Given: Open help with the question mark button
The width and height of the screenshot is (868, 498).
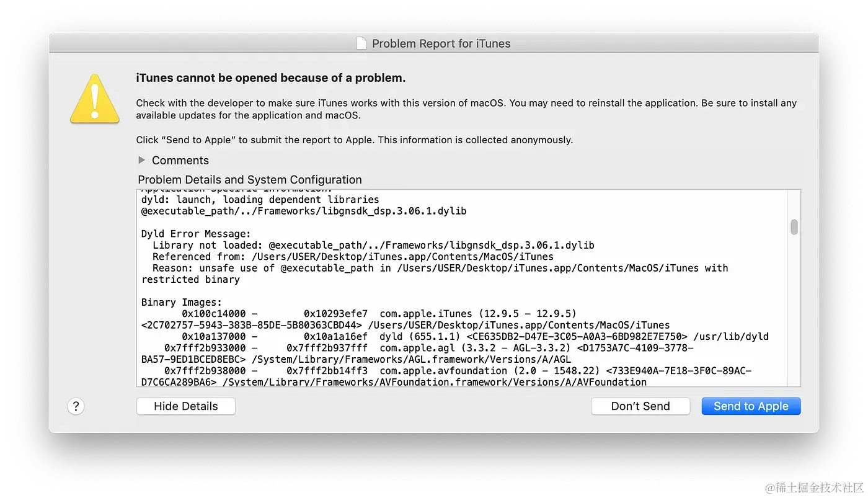Looking at the screenshot, I should pos(76,406).
